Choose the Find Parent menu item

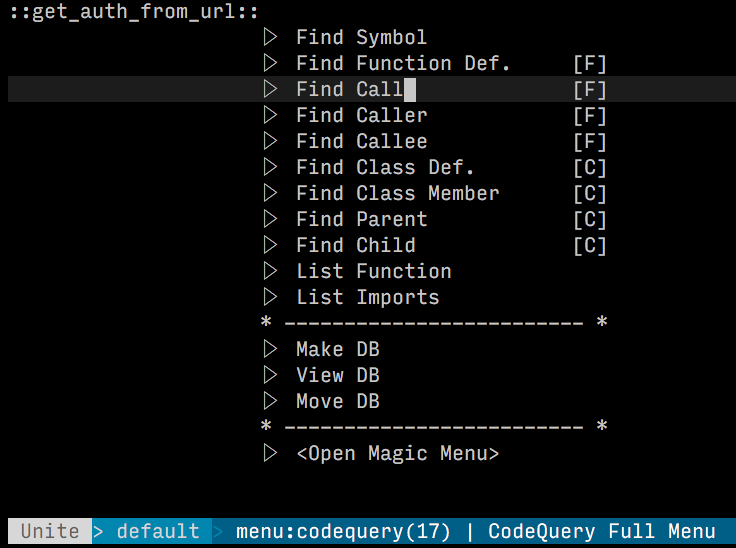[361, 219]
